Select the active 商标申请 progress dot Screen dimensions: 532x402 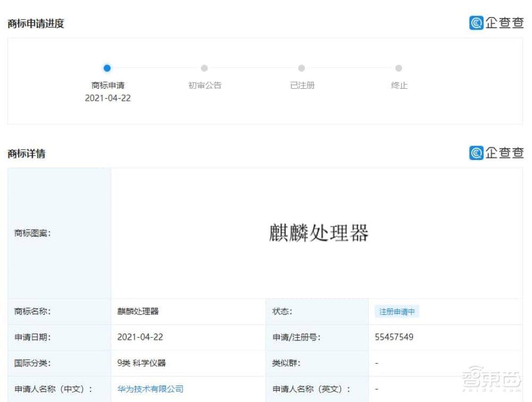tap(107, 68)
